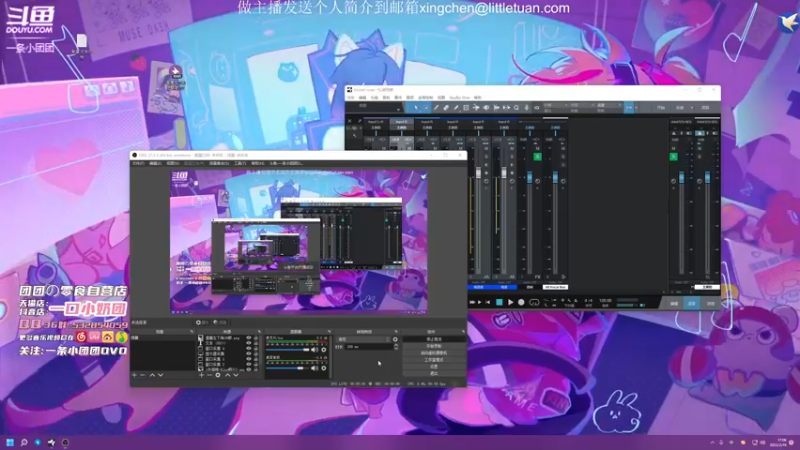Screen dimensions: 800x450
Task: Select the Range tool beside Arrow tool
Action: [x=426, y=108]
